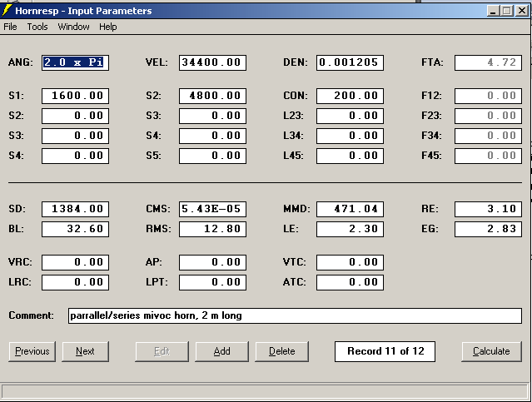
Task: Click the L34 length field
Action: point(351,136)
